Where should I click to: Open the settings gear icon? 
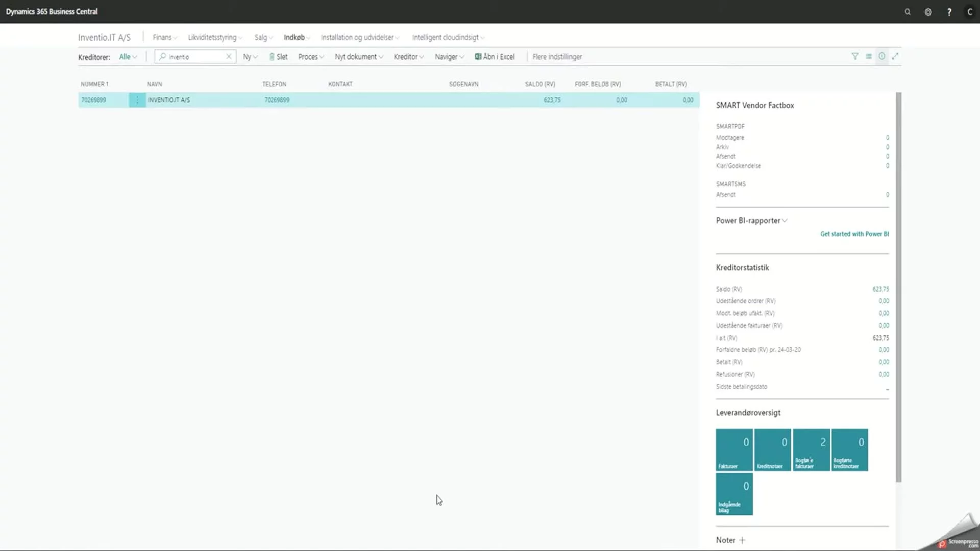[928, 12]
